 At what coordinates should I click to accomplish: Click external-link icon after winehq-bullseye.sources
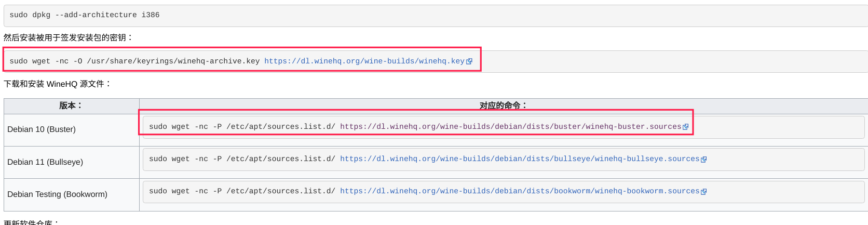click(x=704, y=160)
